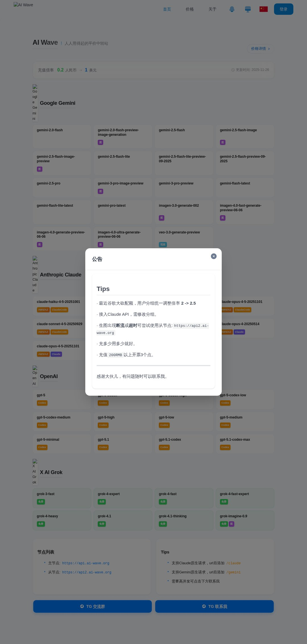The width and height of the screenshot is (307, 644).
Task: Click image tag on imagen-4.0-generate-preview-06-06
Action: pos(40,245)
